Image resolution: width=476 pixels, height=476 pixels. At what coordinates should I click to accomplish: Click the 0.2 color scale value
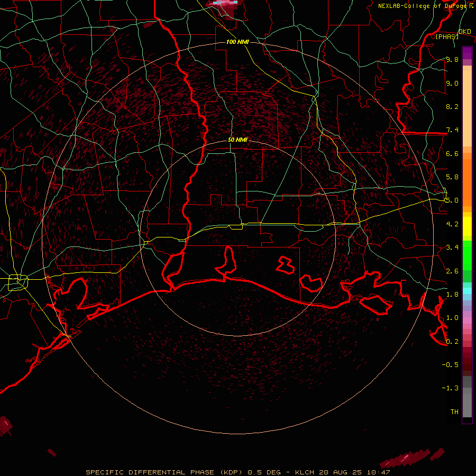pos(452,342)
